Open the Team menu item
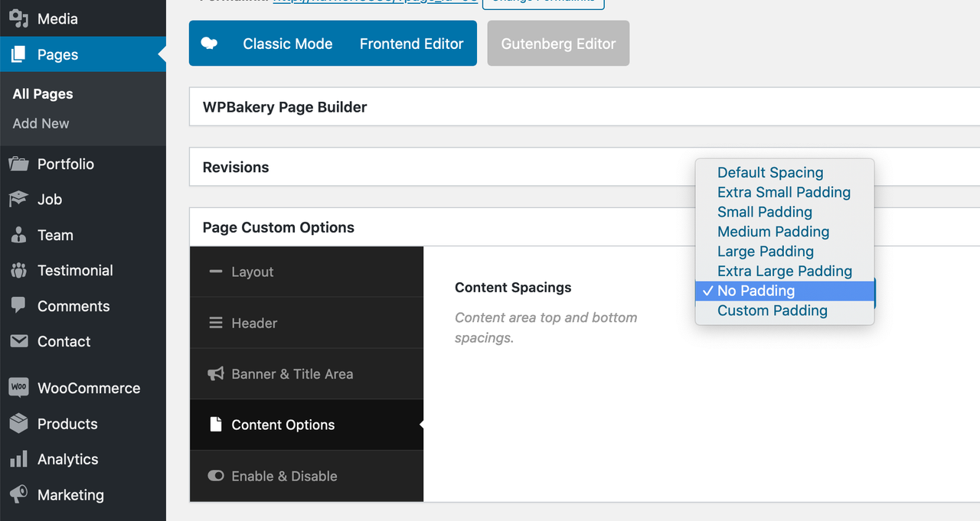 pos(83,235)
